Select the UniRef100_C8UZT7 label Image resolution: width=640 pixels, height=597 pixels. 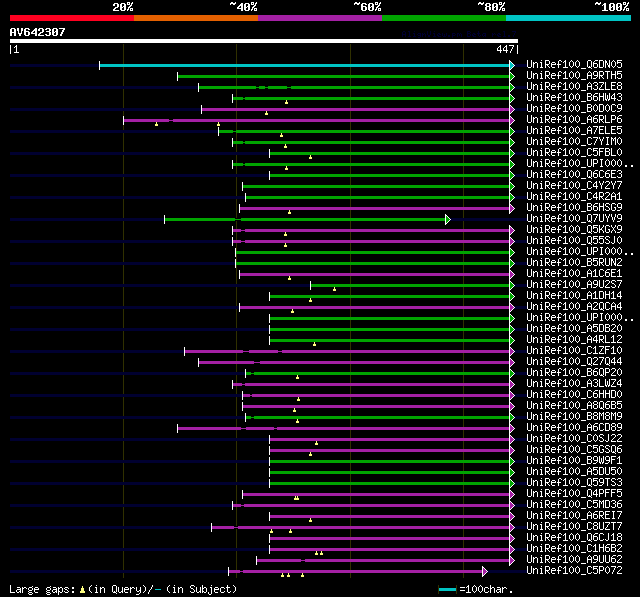(574, 527)
